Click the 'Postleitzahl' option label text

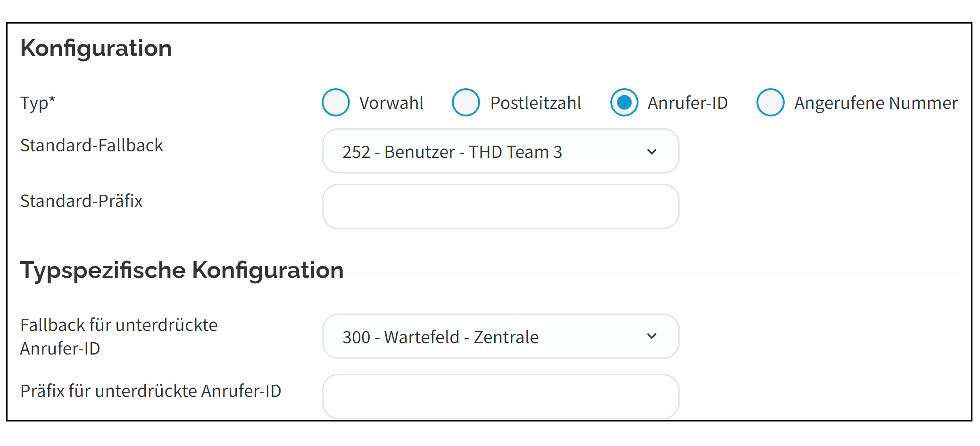click(x=535, y=103)
